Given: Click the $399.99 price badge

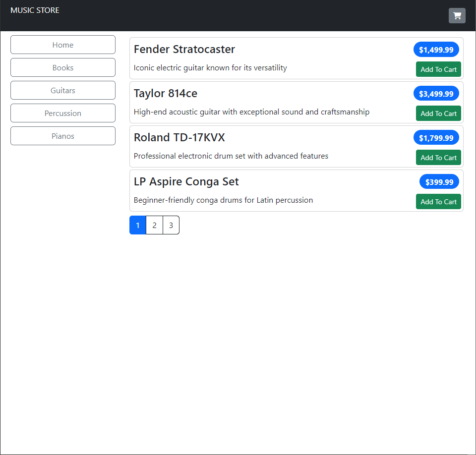Looking at the screenshot, I should (x=439, y=182).
